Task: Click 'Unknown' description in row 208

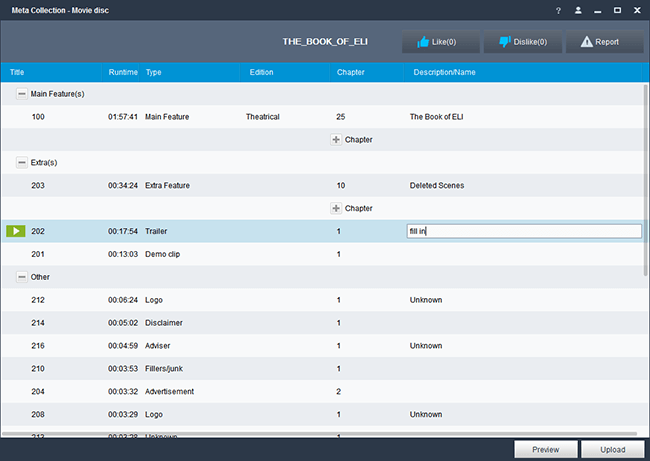Action: (x=426, y=414)
